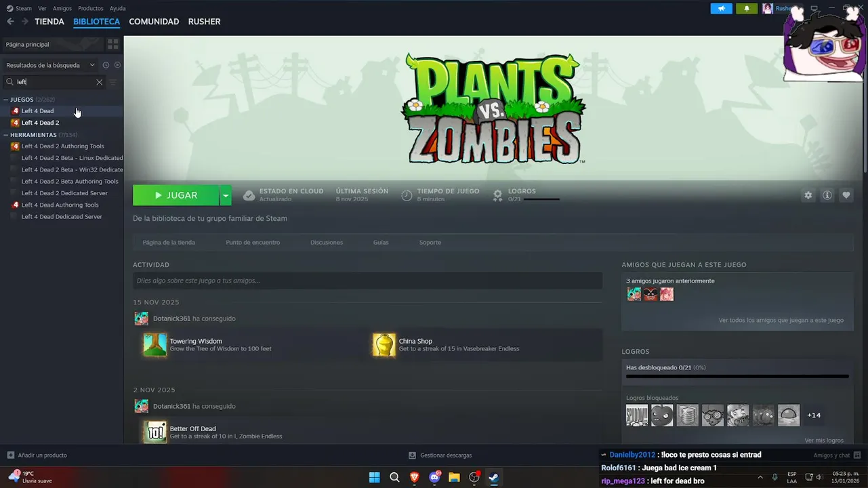Select Left 4 Dead 2 game
Image resolution: width=868 pixels, height=488 pixels.
[x=62, y=123]
